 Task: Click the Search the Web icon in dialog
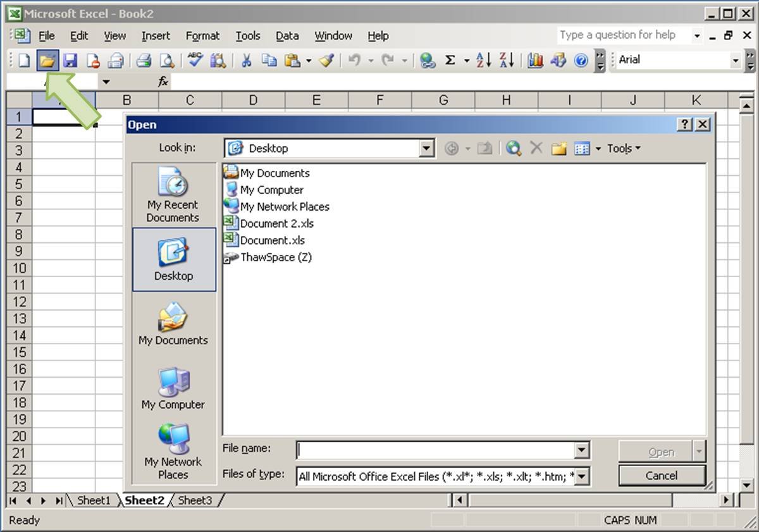tap(514, 149)
